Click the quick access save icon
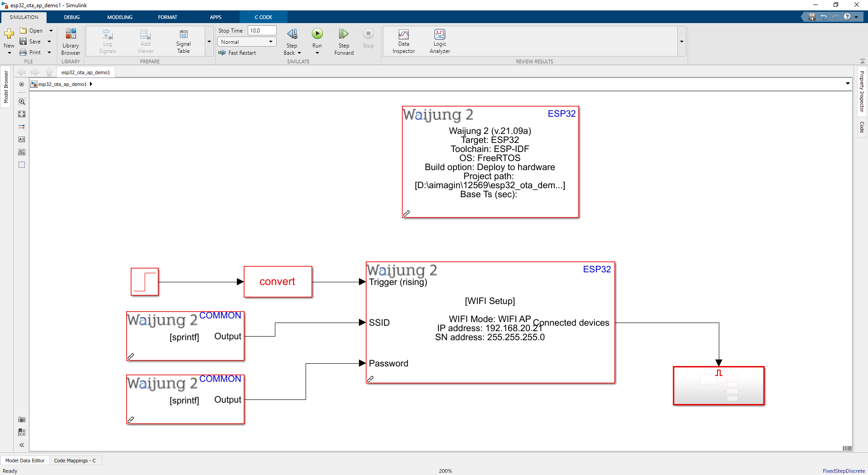This screenshot has width=868, height=475. (812, 17)
